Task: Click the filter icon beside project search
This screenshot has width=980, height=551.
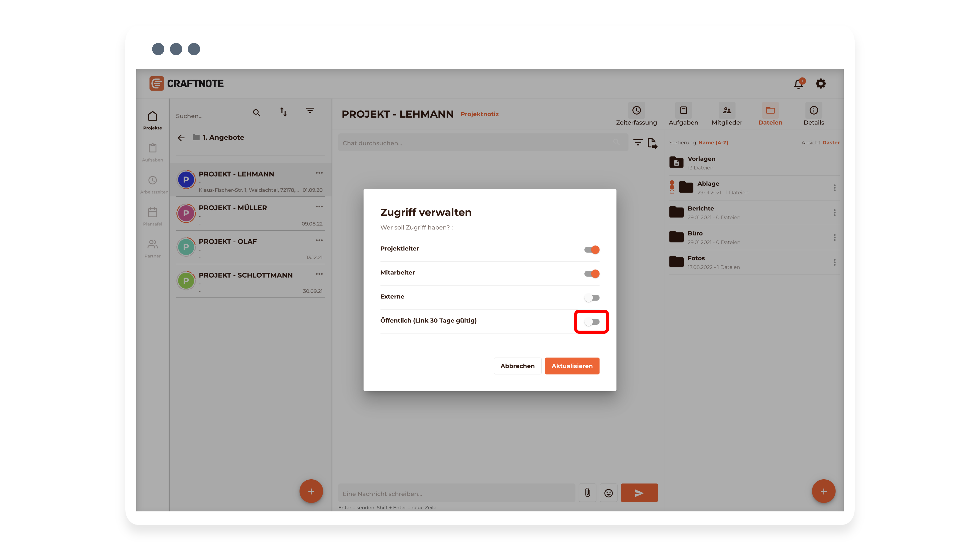Action: click(x=310, y=111)
